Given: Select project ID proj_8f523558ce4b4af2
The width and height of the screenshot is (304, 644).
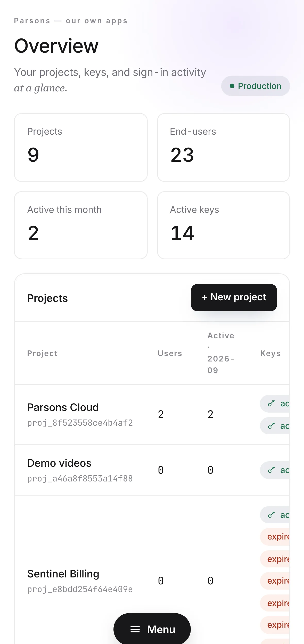Looking at the screenshot, I should tap(80, 423).
